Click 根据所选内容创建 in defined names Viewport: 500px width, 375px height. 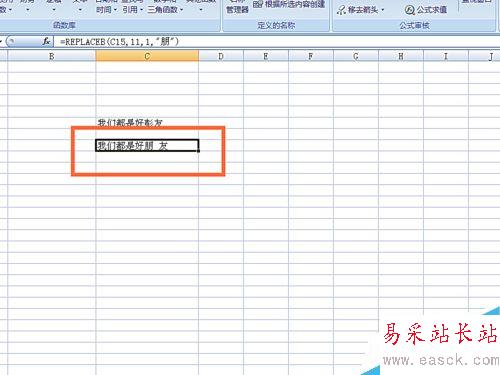(289, 4)
